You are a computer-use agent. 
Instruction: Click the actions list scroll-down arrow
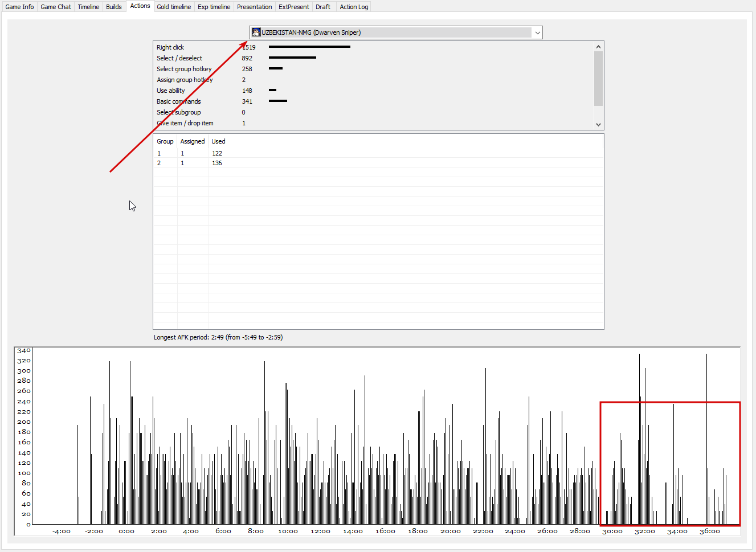pyautogui.click(x=598, y=124)
